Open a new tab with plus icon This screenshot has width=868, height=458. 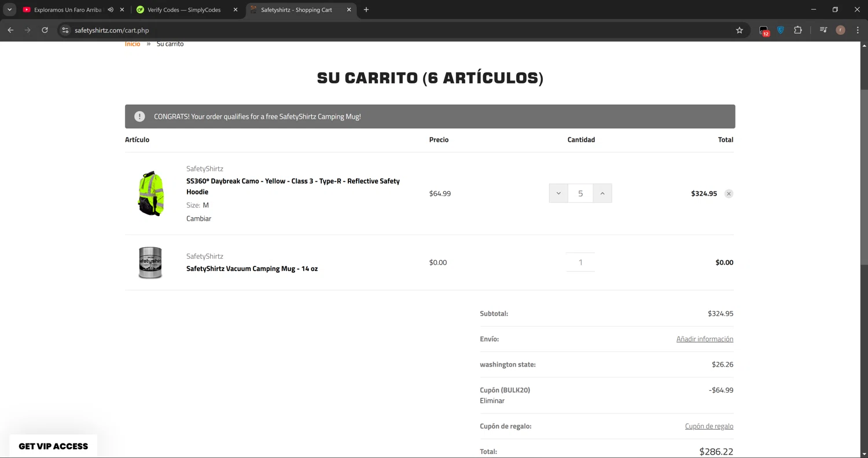[366, 10]
